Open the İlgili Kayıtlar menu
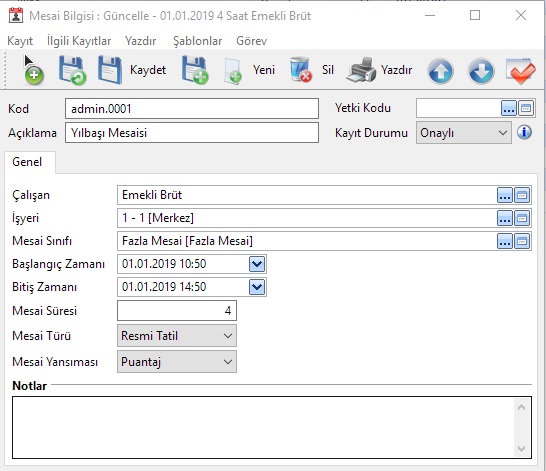Screen dimensions: 546x471 (x=79, y=41)
